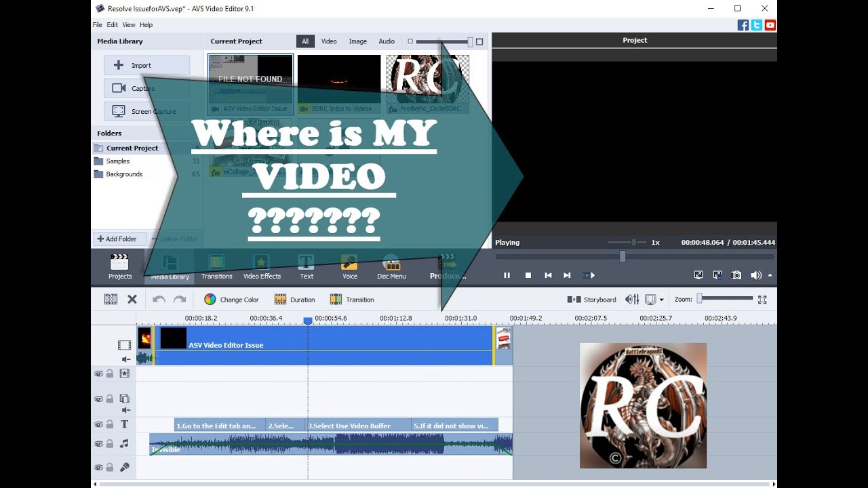Viewport: 868px width, 488px height.
Task: Toggle visibility of video effects track
Action: pos(98,373)
